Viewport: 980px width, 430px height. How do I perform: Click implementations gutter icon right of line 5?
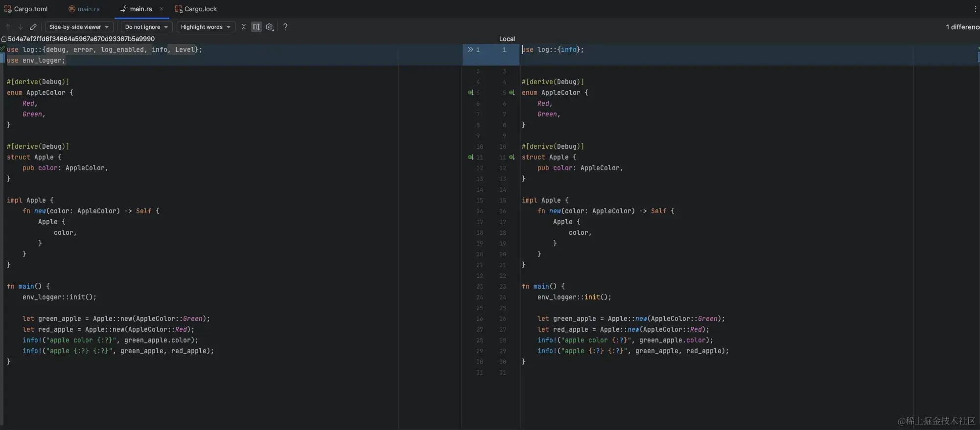[512, 92]
